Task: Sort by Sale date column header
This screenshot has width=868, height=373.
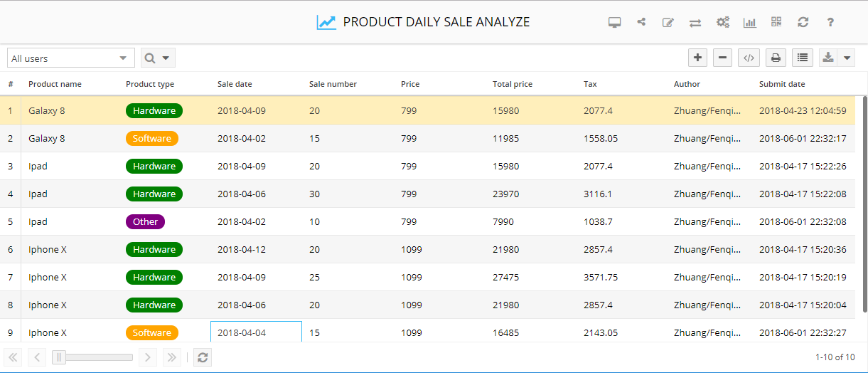Action: coord(235,84)
